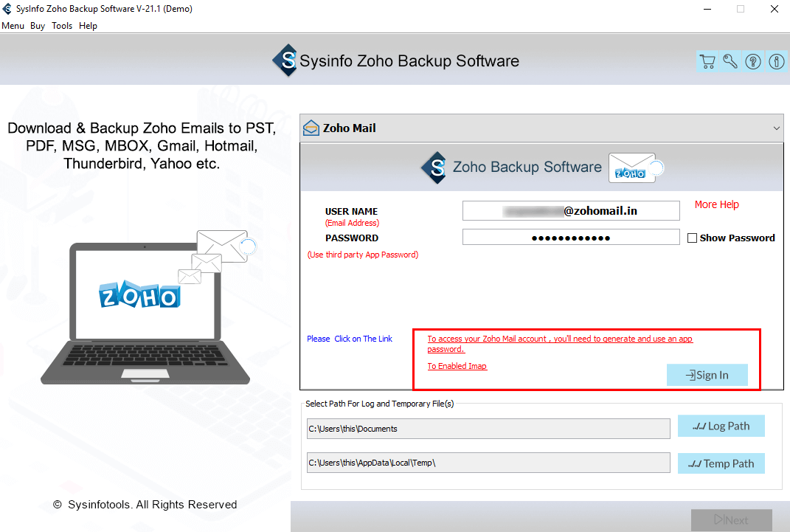Screen dimensions: 790x532
Task: Focus the Password input field
Action: [x=571, y=238]
